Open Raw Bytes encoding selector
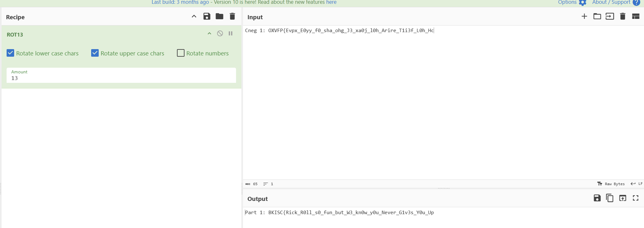The image size is (644, 228). pos(611,184)
